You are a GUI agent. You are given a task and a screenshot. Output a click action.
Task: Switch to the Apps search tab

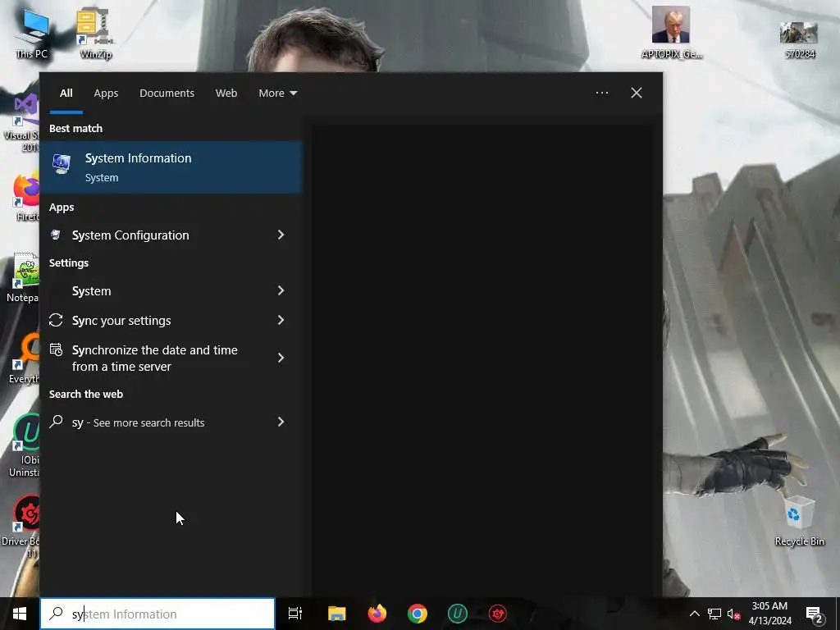106,94
